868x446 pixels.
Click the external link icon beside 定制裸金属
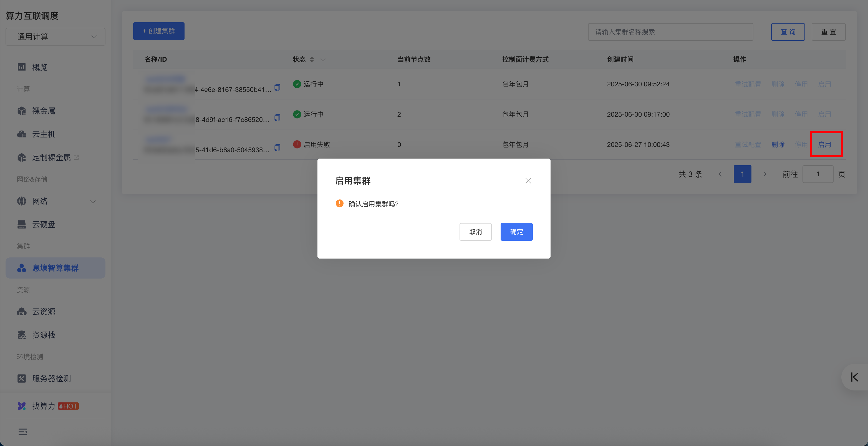tap(76, 157)
